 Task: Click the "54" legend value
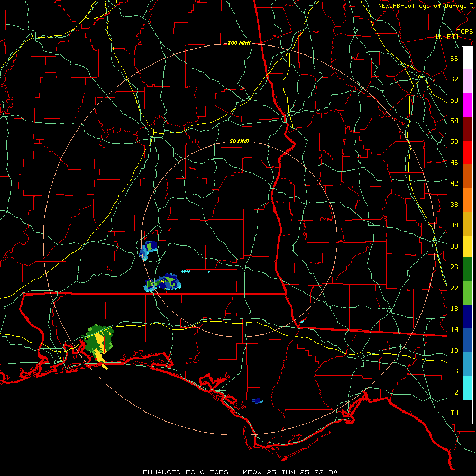pos(454,121)
